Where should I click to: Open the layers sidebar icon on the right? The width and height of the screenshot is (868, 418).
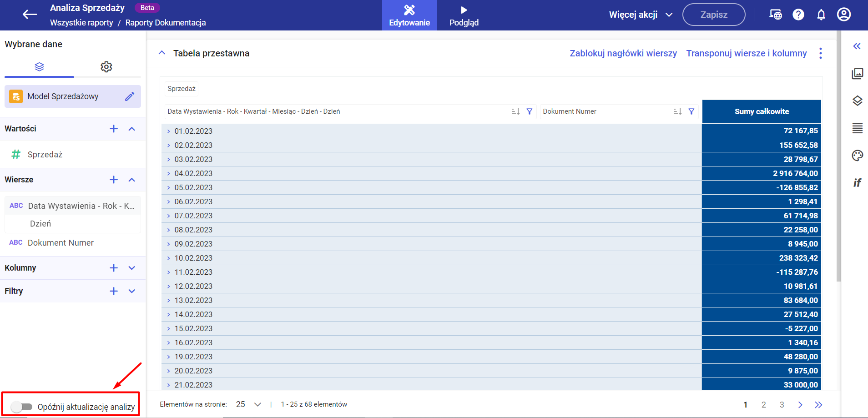[x=858, y=101]
